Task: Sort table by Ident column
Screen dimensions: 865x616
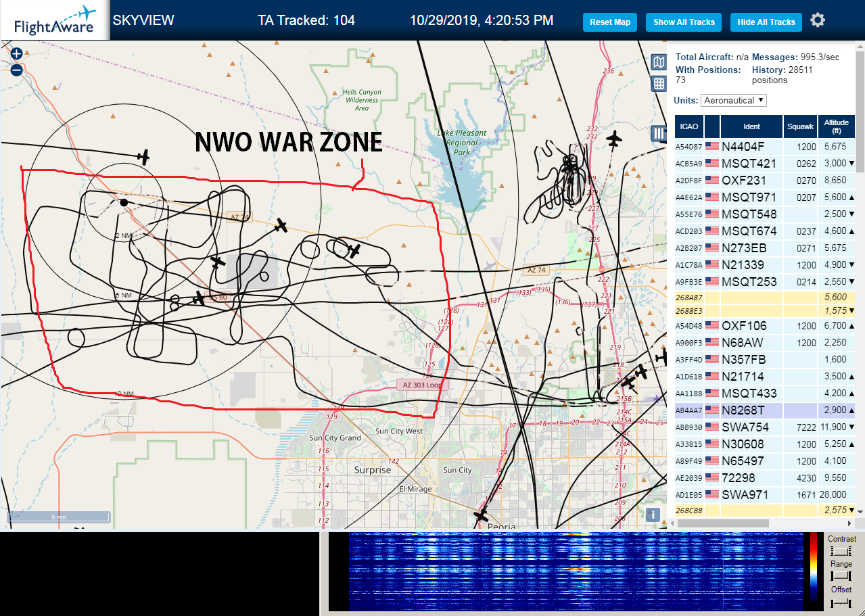Action: click(x=751, y=126)
